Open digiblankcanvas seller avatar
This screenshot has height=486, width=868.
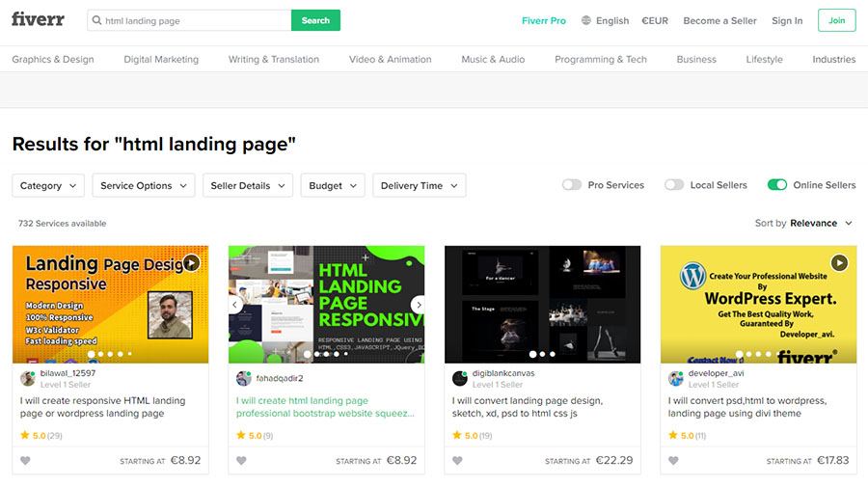coord(459,378)
